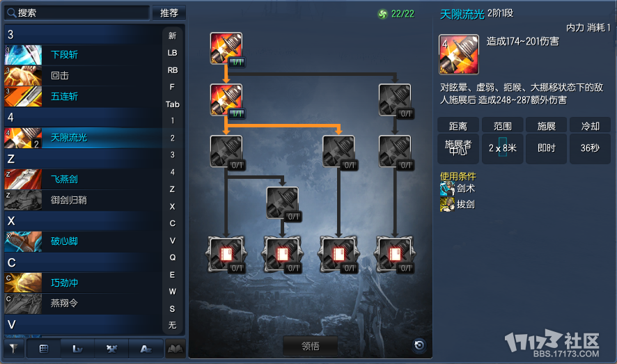Sort alphabetically with the Az icon
This screenshot has width=617, height=364.
click(146, 349)
